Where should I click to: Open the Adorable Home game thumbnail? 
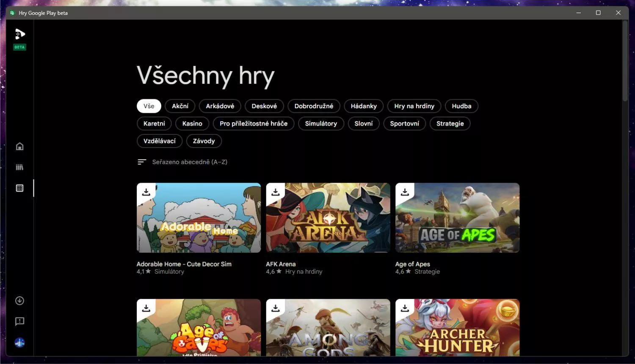click(199, 218)
